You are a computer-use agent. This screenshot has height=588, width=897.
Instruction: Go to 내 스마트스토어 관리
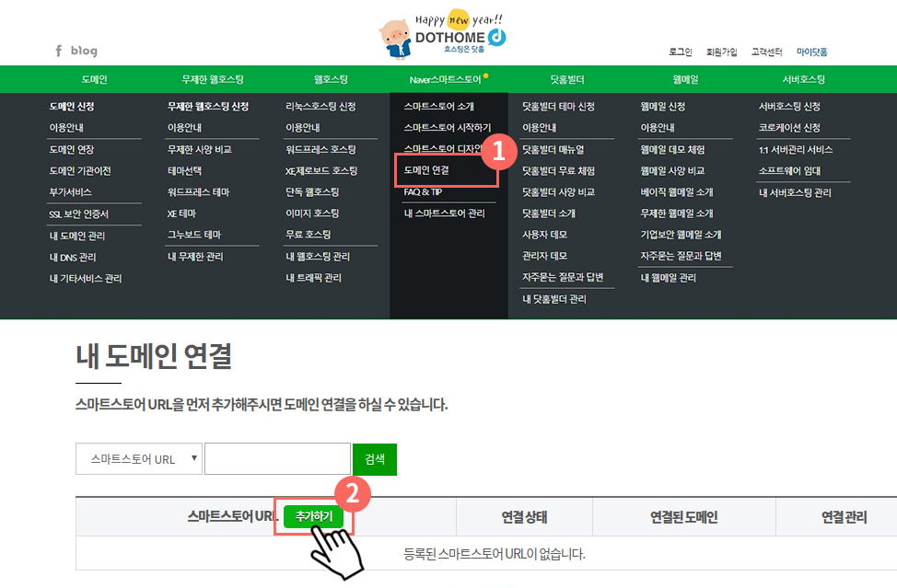pos(445,213)
